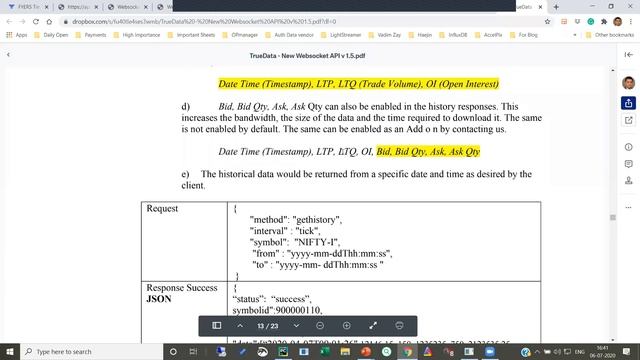The width and height of the screenshot is (640, 360).
Task: Open Windows notification center
Action: point(627,351)
